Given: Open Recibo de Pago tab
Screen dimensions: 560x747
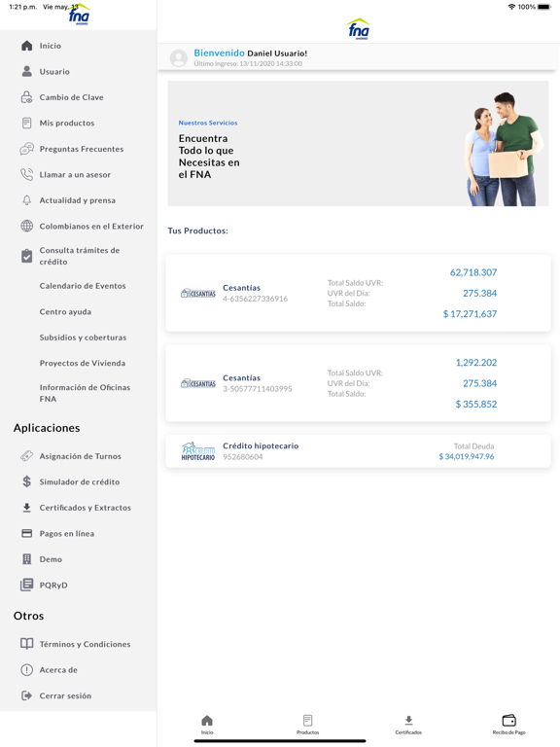Looking at the screenshot, I should (x=509, y=724).
